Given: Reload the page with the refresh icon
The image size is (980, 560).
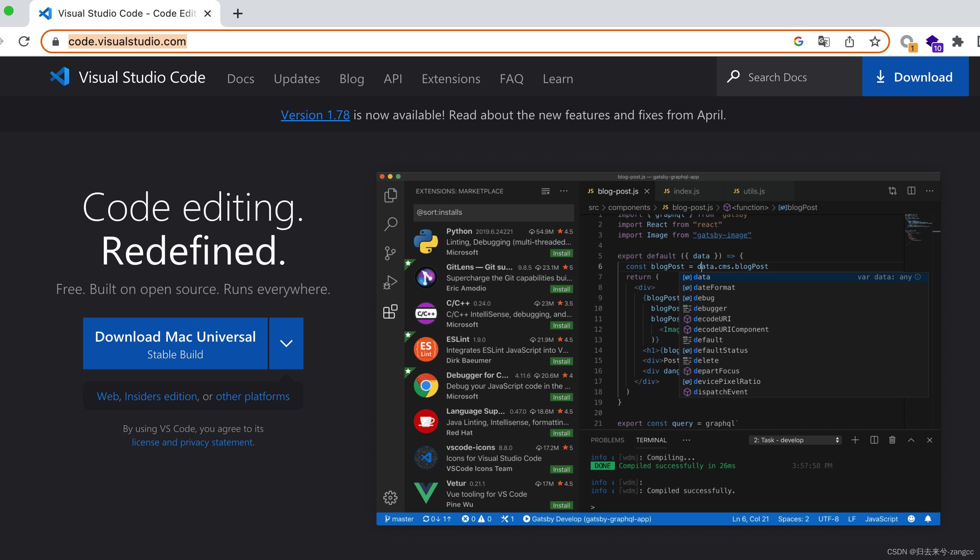Looking at the screenshot, I should (x=24, y=41).
